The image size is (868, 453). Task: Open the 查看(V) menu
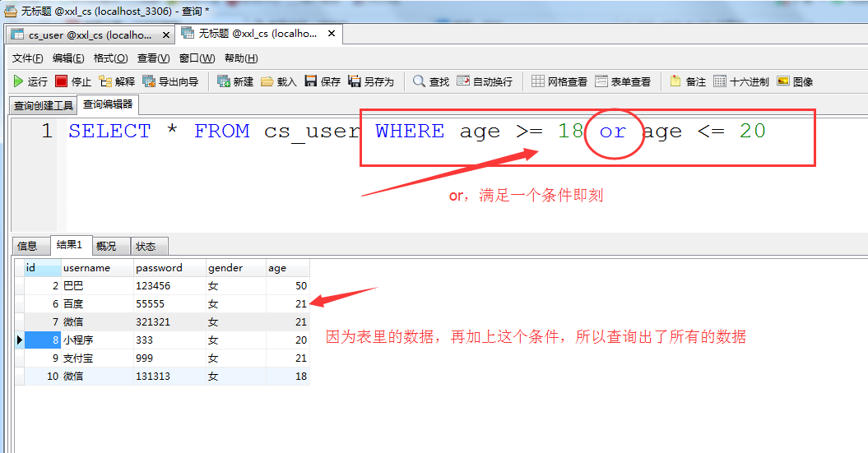tap(153, 58)
